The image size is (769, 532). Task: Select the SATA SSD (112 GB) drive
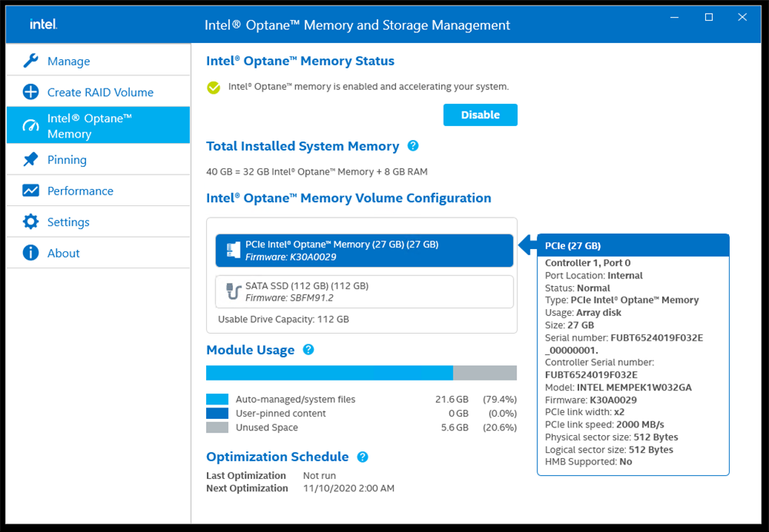[x=364, y=291]
